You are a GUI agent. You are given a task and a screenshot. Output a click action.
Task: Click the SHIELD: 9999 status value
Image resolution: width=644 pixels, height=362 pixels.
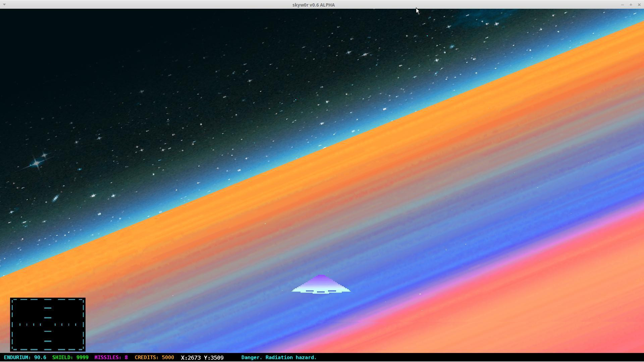70,357
